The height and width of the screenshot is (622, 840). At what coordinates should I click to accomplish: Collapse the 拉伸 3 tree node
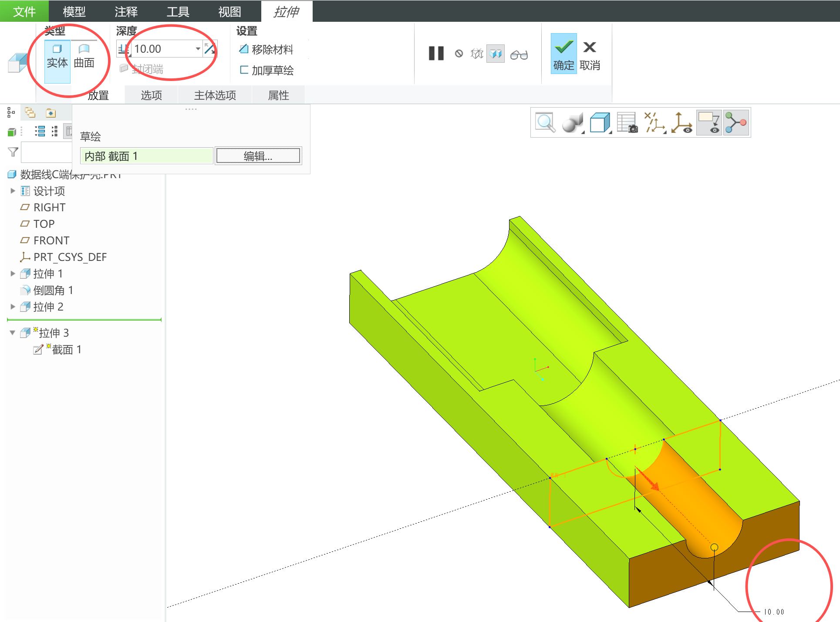tap(13, 333)
